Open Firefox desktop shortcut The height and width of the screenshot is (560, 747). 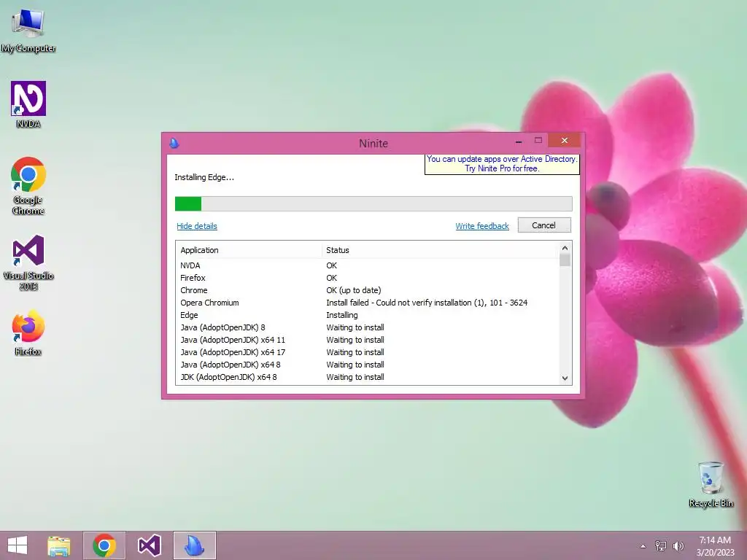pyautogui.click(x=28, y=332)
